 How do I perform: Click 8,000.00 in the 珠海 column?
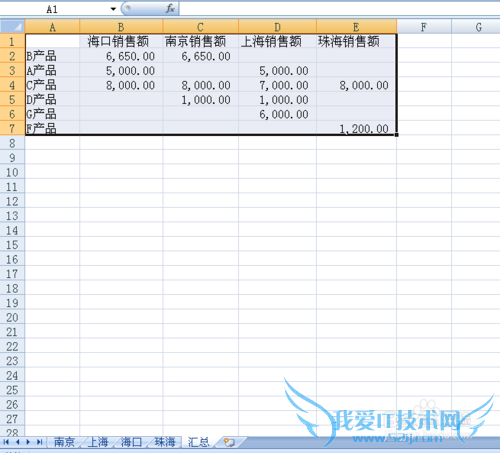tap(356, 85)
